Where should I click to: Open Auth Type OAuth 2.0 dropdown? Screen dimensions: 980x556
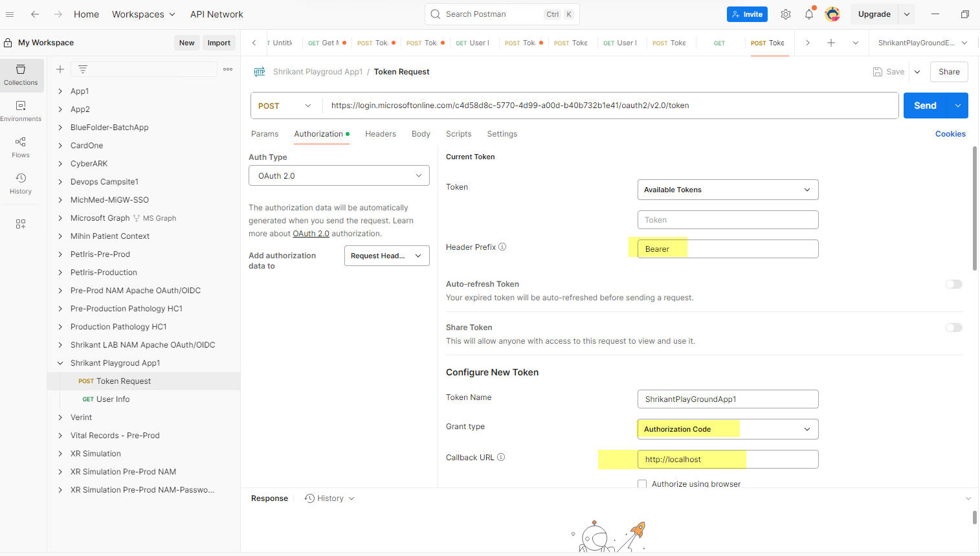[339, 175]
